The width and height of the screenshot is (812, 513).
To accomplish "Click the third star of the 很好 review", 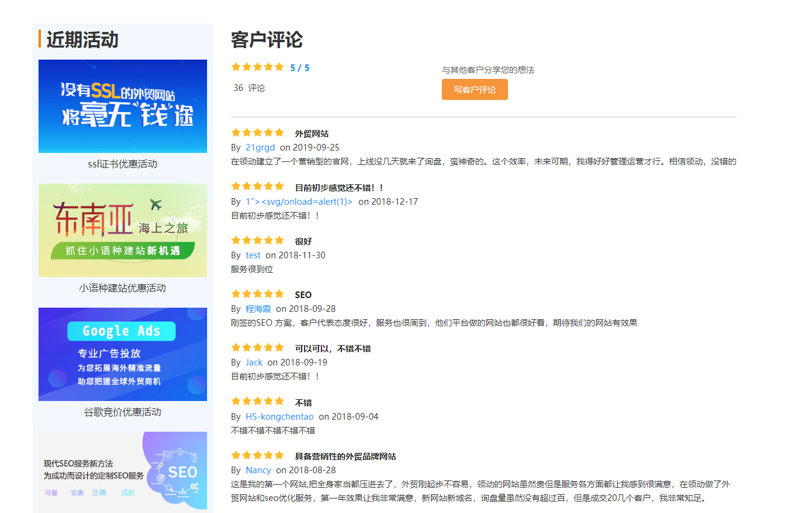I will 258,240.
